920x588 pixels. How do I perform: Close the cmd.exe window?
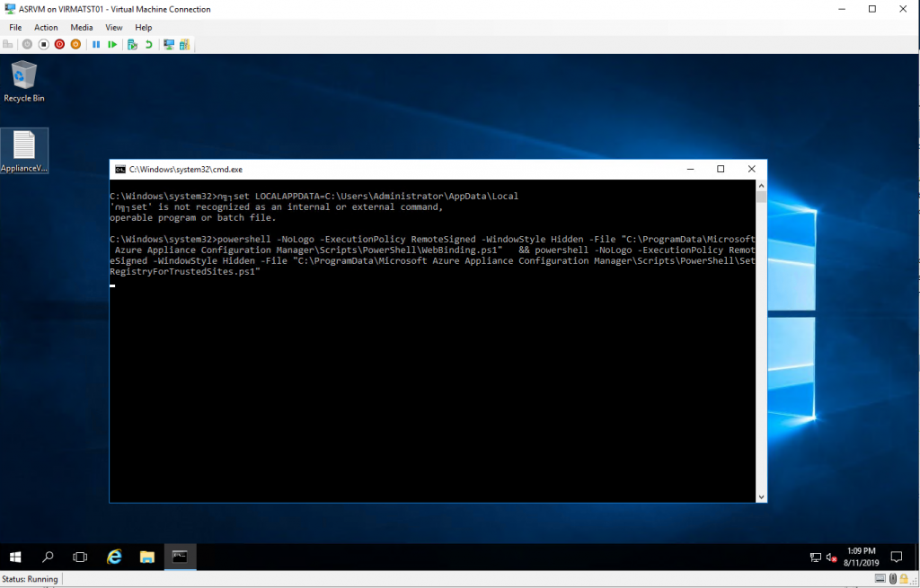tap(752, 169)
